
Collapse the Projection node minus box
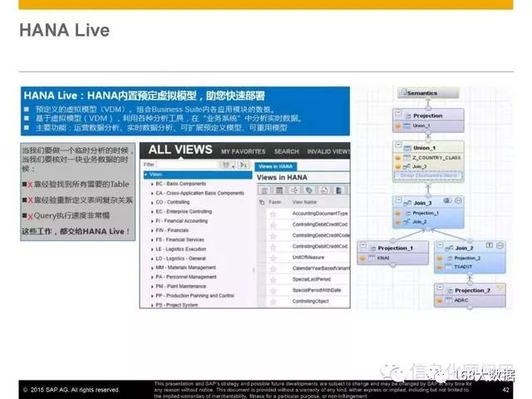399,113
